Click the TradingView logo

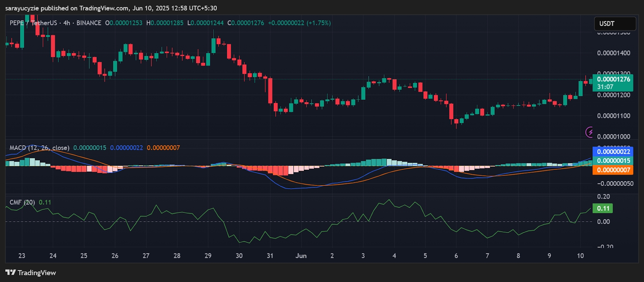coord(31,273)
